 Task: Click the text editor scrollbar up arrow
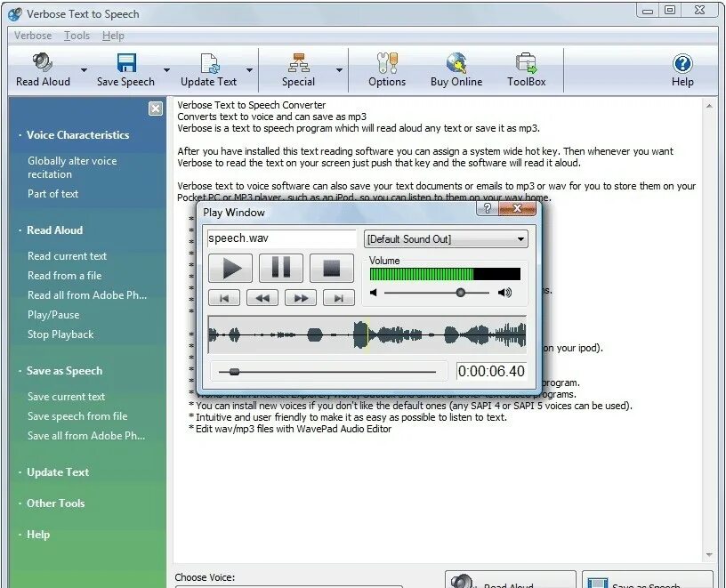pos(709,106)
